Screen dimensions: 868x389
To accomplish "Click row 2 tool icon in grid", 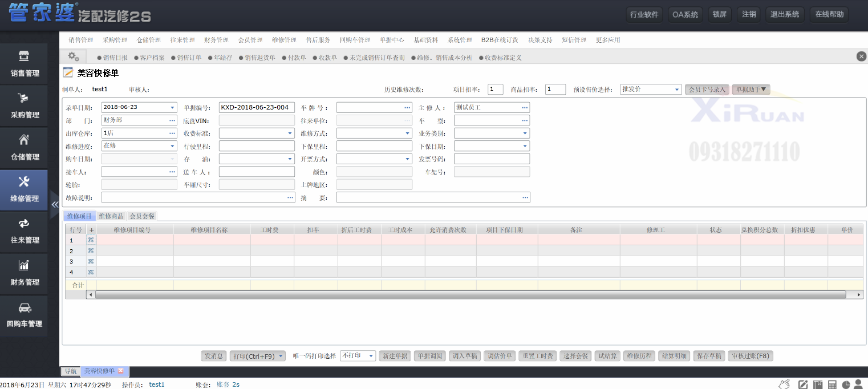I will pos(91,251).
